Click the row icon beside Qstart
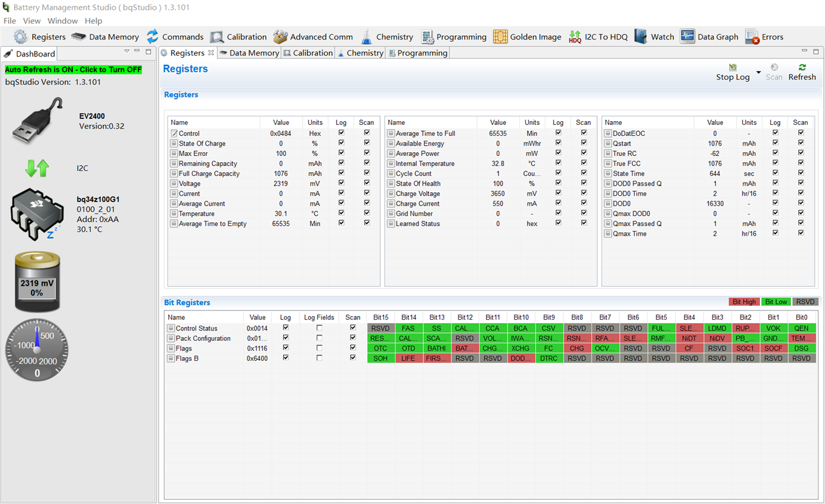The width and height of the screenshot is (825, 504). tap(608, 144)
